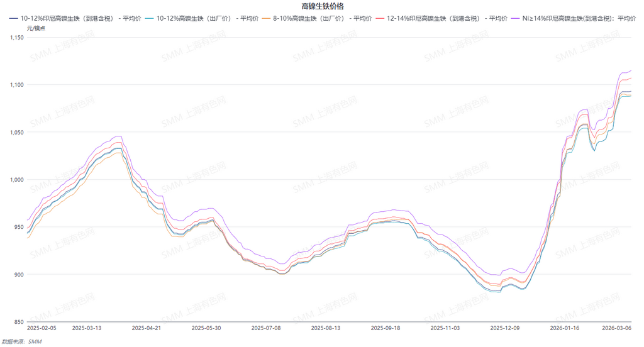Click the y-axis value 950
The height and width of the screenshot is (347, 644).
(19, 227)
